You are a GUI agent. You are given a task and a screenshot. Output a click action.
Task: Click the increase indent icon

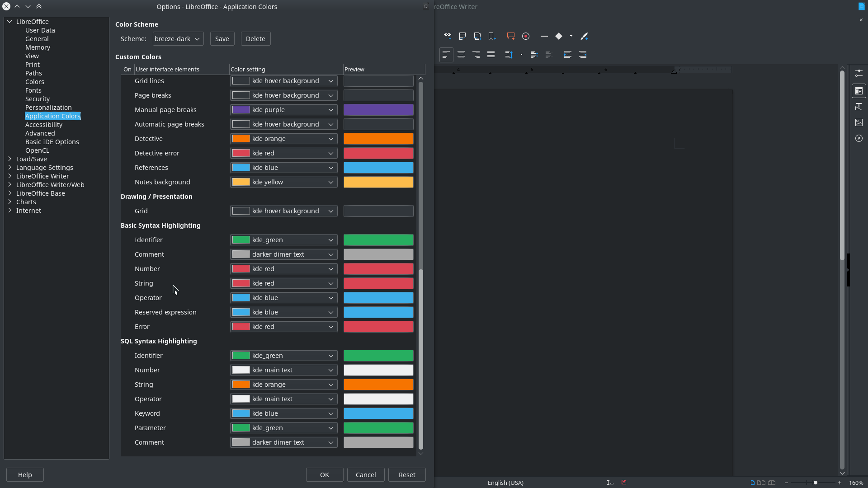(568, 55)
